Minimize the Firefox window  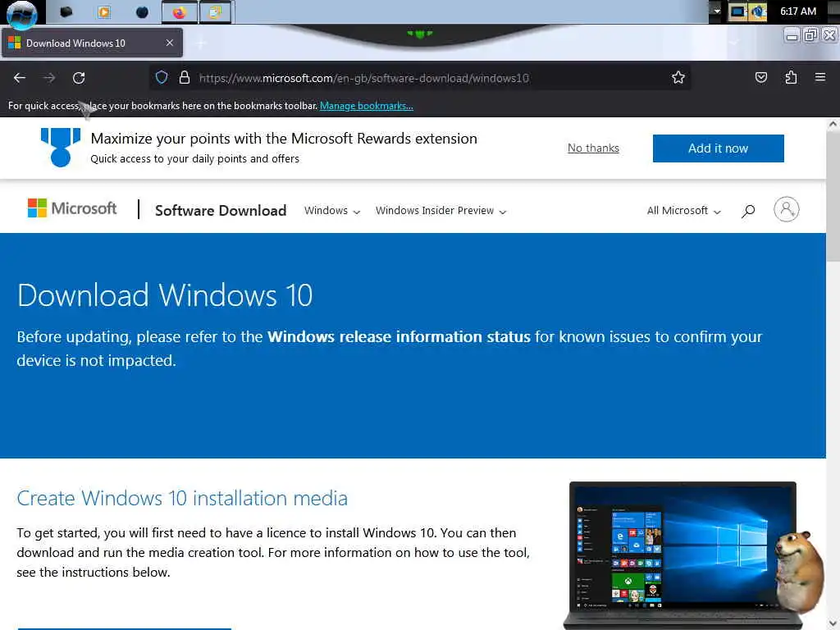(x=792, y=35)
